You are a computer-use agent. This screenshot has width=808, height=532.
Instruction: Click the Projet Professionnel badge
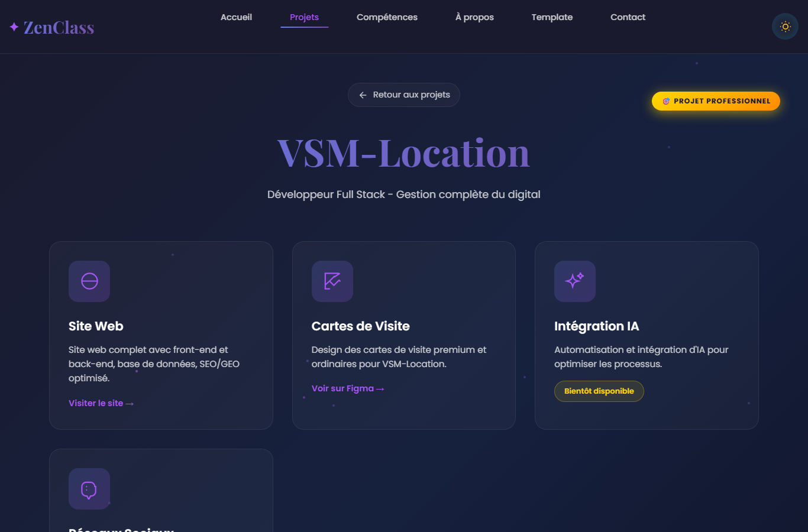(716, 101)
